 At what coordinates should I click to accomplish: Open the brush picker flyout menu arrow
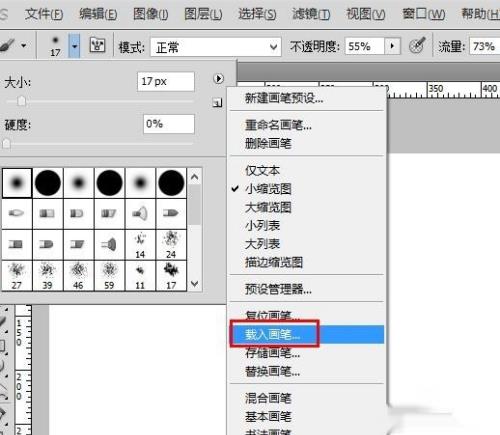218,79
